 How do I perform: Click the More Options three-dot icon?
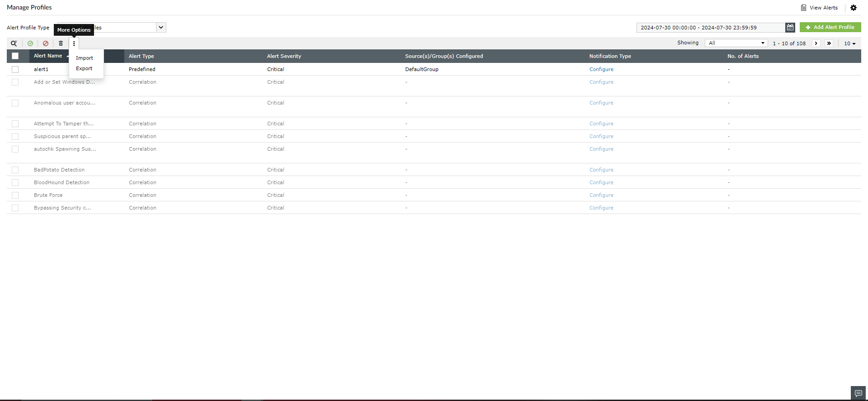[x=74, y=43]
